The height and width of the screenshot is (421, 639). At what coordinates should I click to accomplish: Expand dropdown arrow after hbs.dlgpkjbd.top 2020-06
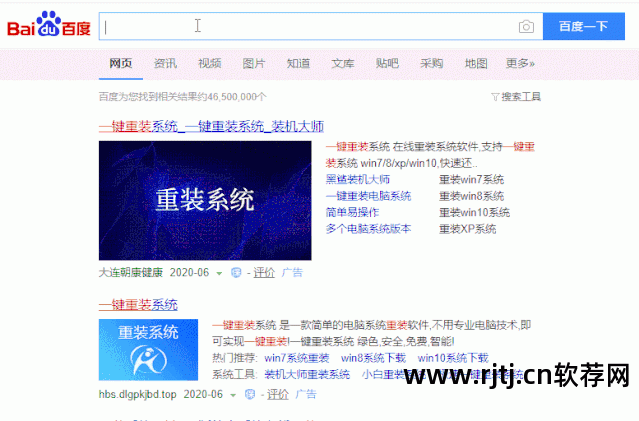point(233,395)
